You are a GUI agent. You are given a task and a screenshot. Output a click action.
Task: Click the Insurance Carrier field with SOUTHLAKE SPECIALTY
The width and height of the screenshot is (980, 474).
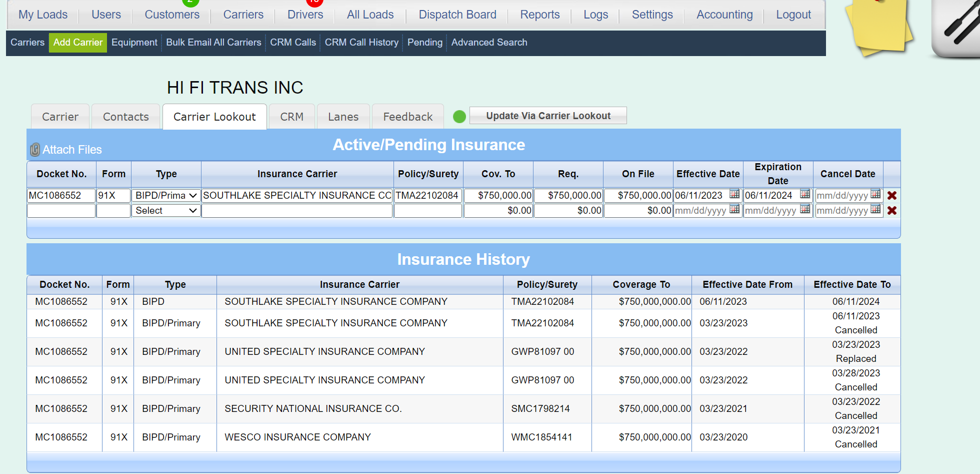(x=297, y=195)
